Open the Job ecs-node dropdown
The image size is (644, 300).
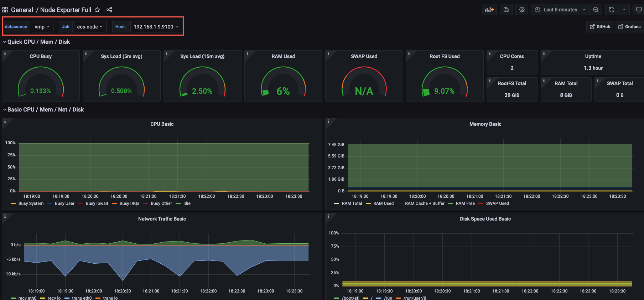pyautogui.click(x=90, y=27)
